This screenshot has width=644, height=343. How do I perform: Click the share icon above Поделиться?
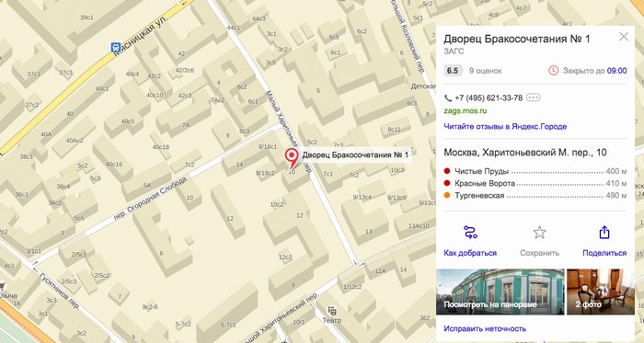604,233
